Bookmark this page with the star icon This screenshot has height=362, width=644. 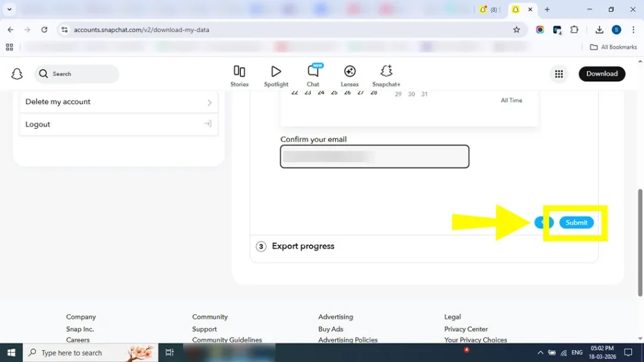click(x=516, y=30)
